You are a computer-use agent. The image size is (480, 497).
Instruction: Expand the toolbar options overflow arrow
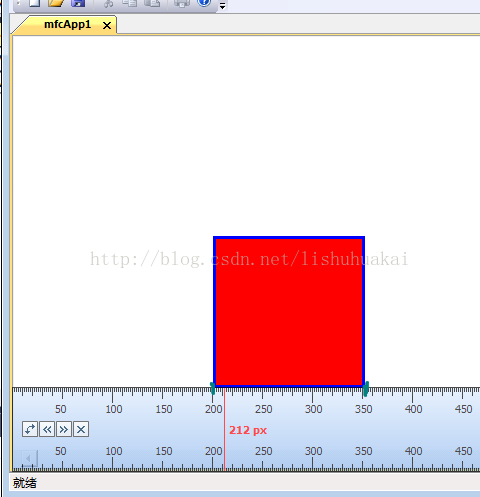click(222, 6)
